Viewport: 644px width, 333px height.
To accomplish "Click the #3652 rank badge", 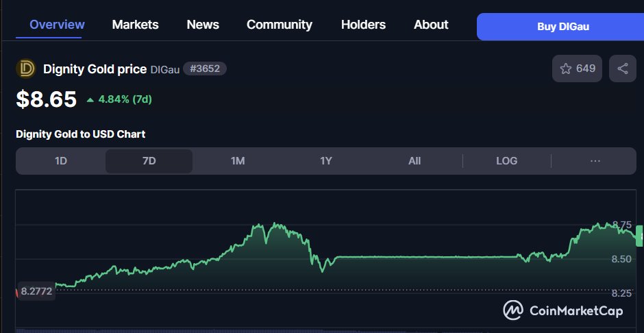I will click(x=205, y=69).
